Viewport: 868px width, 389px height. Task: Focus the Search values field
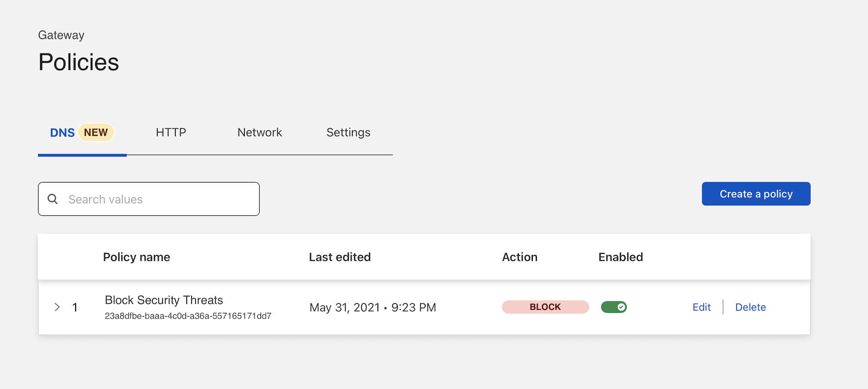(x=158, y=199)
